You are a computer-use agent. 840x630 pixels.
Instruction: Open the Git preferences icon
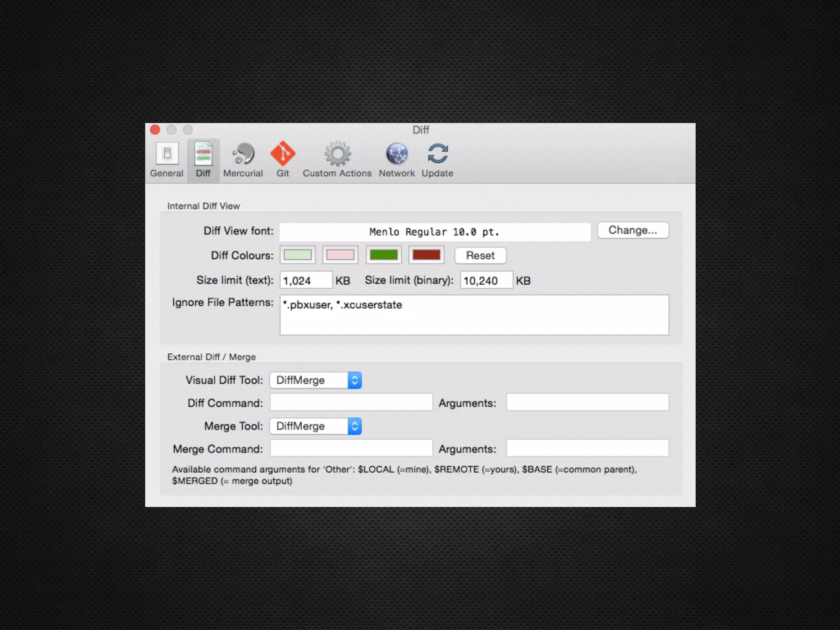[283, 154]
